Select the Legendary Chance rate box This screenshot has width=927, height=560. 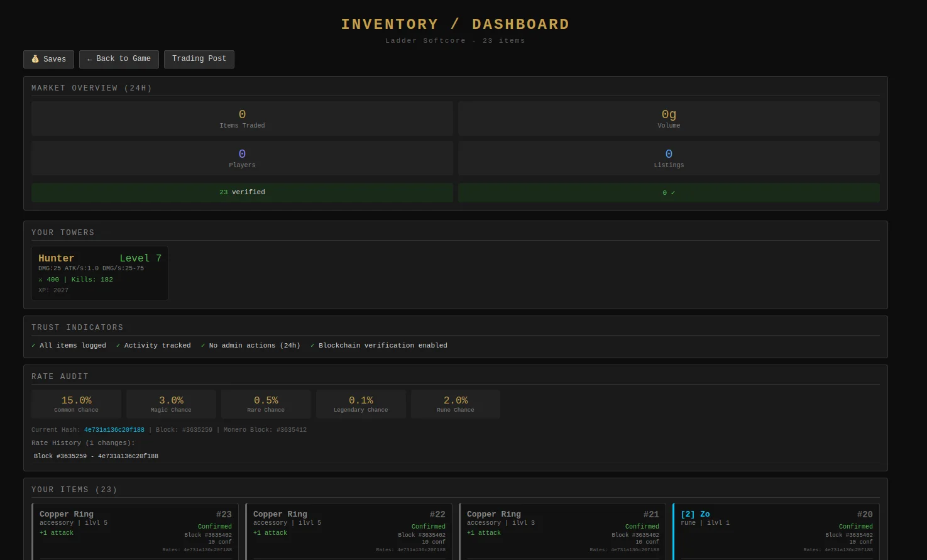tap(361, 404)
